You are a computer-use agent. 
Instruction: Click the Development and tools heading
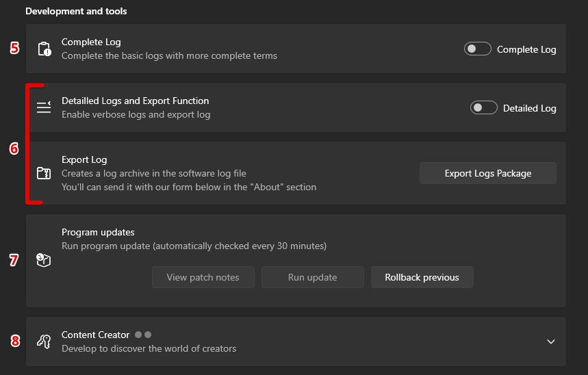[76, 11]
